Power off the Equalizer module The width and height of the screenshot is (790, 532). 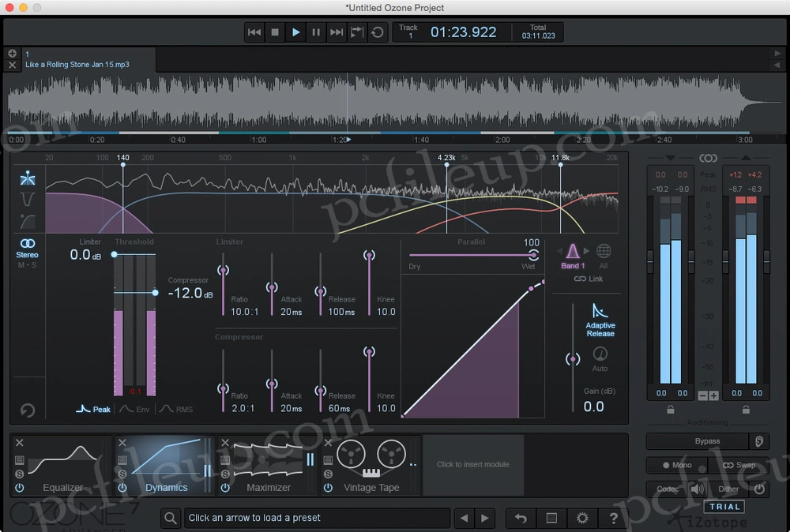20,488
